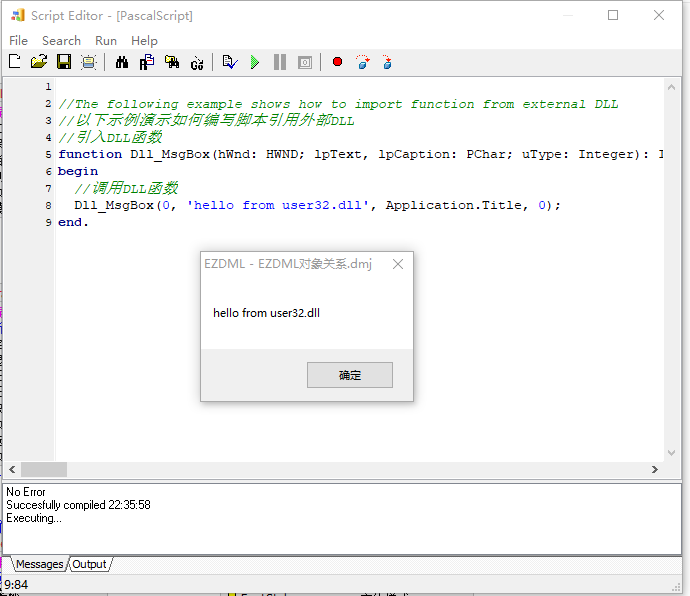Open Go to line tool

197,63
